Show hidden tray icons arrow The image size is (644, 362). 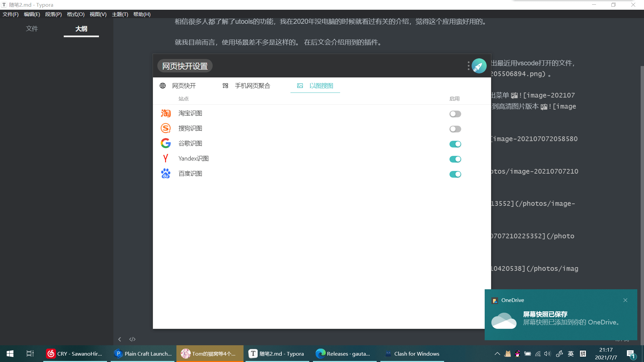point(497,354)
